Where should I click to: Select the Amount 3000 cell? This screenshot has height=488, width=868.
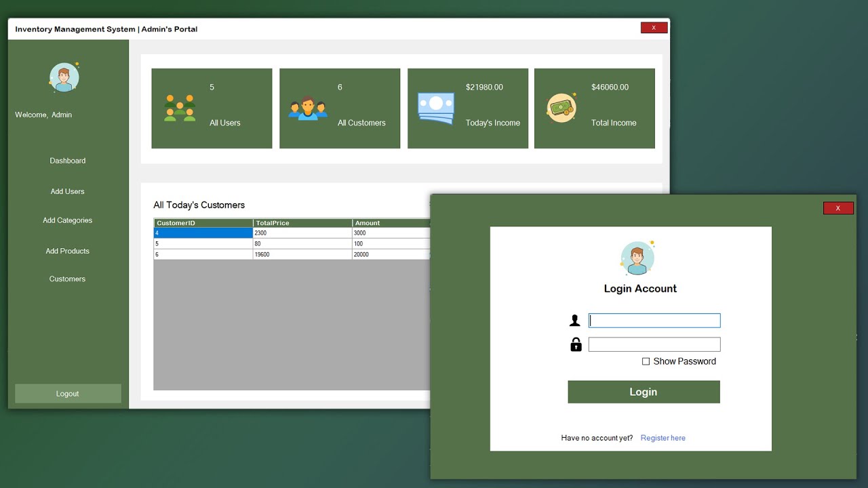391,233
